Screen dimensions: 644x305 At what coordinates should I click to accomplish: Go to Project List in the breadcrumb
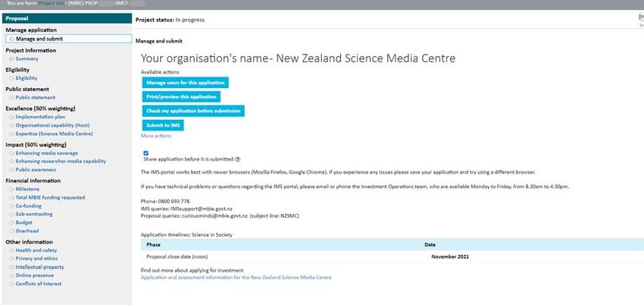coord(51,3)
